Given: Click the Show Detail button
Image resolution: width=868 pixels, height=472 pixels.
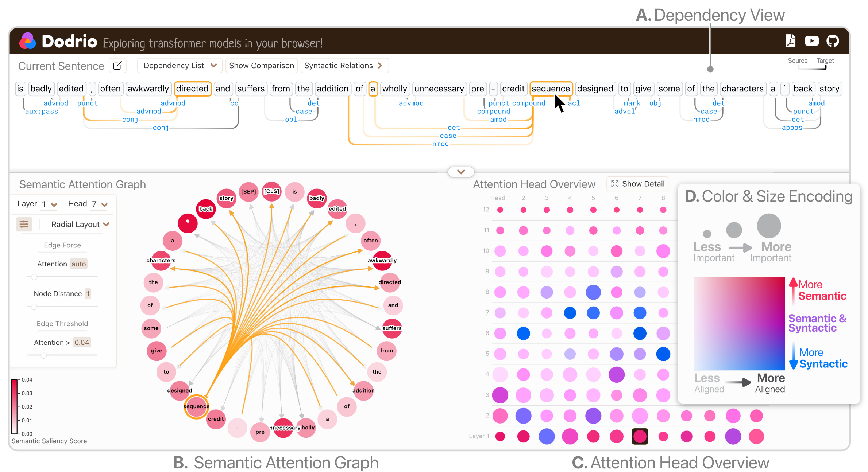Looking at the screenshot, I should pyautogui.click(x=637, y=184).
